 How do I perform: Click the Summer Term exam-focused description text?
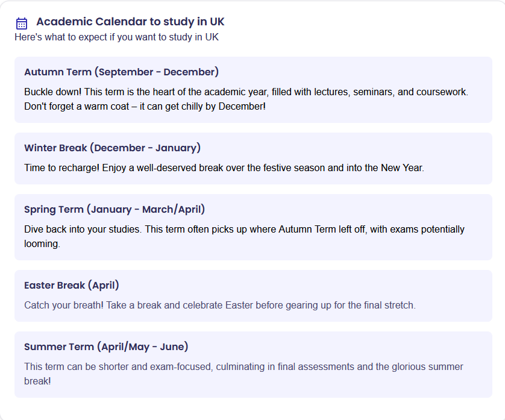coord(244,374)
